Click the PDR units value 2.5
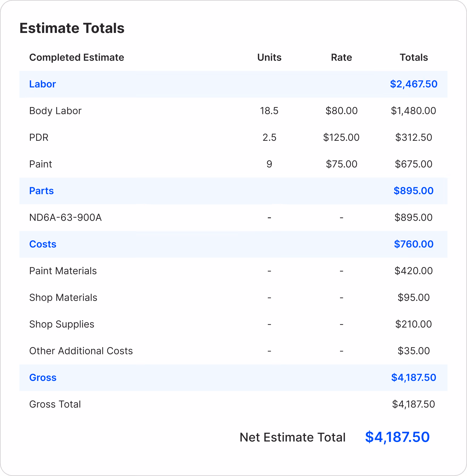 pos(269,138)
